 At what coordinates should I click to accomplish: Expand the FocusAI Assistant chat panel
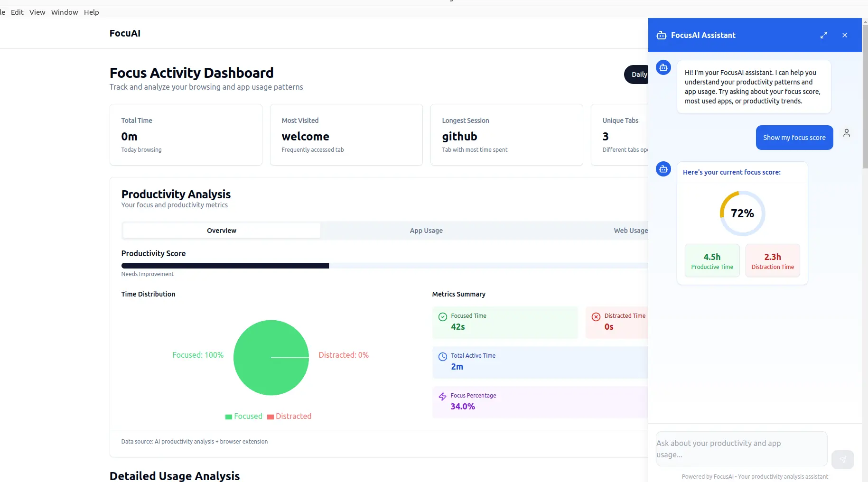(x=824, y=35)
